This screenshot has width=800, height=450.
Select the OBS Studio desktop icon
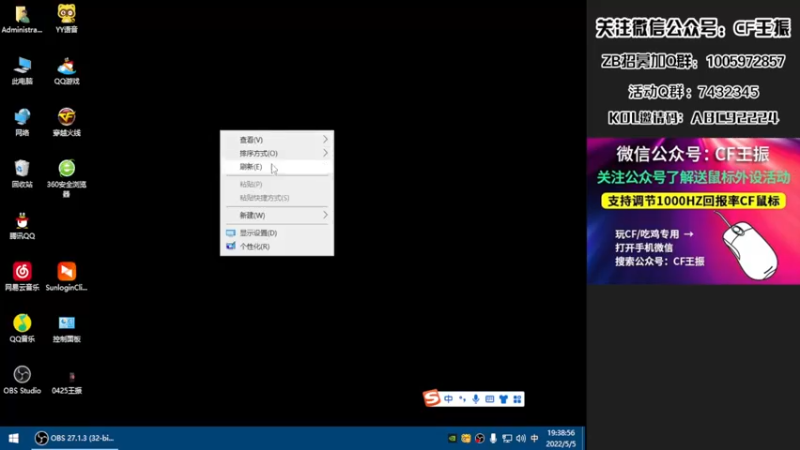tap(22, 380)
